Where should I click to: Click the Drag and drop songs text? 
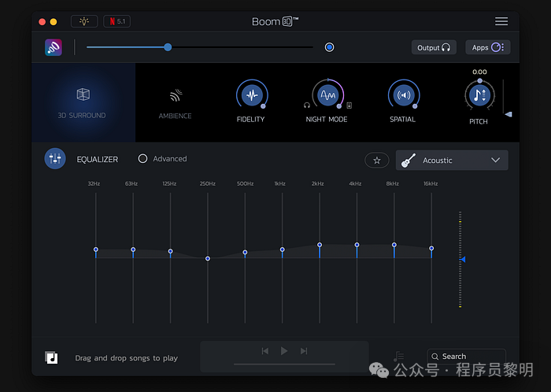click(x=127, y=358)
